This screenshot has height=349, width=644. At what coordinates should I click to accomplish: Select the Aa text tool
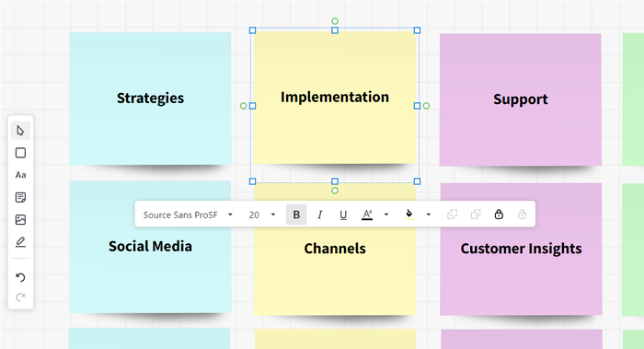point(20,175)
